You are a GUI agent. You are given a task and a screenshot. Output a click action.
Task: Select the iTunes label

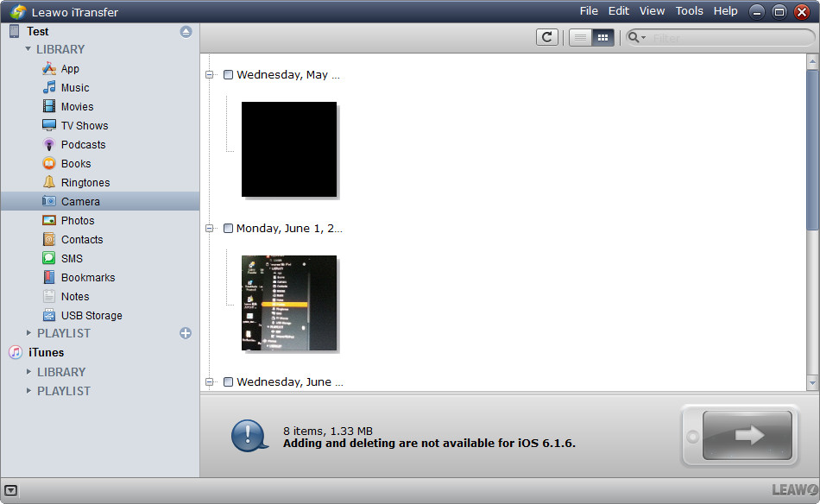coord(46,352)
